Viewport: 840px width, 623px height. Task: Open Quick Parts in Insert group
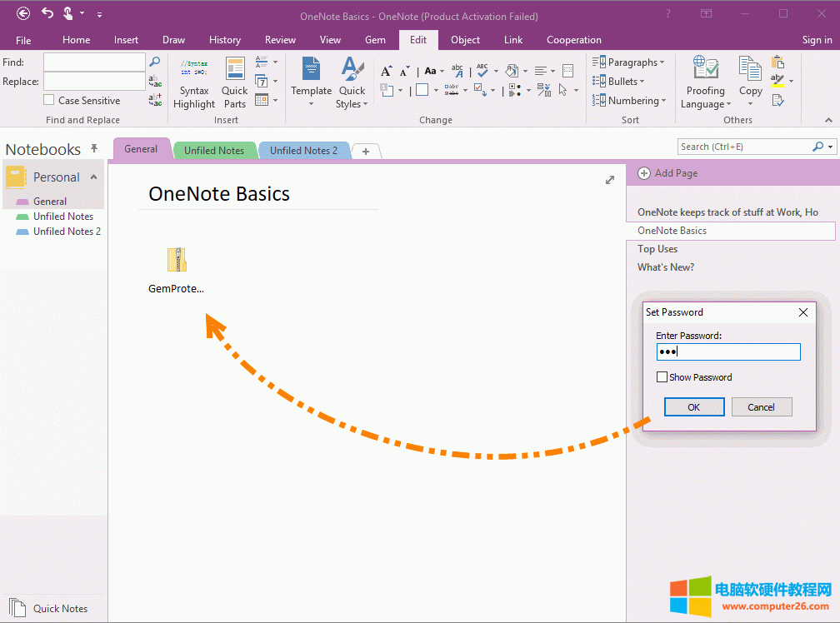234,82
